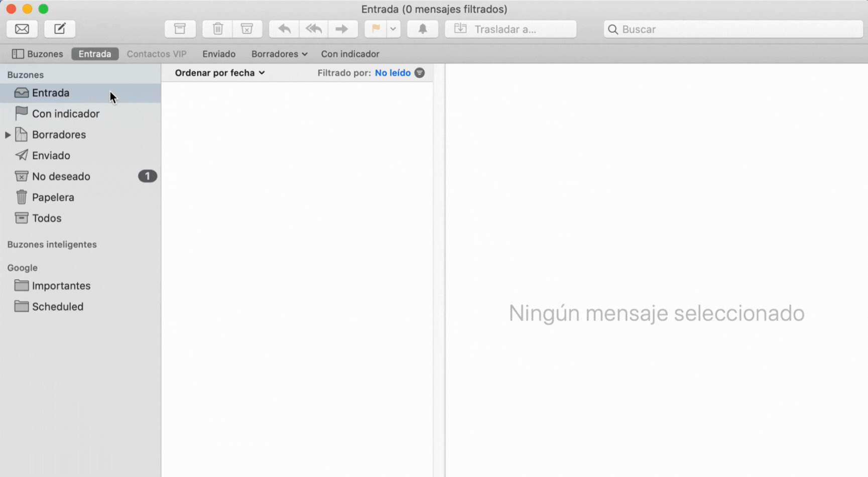The width and height of the screenshot is (868, 477).
Task: Click the search magnifier icon
Action: [613, 30]
